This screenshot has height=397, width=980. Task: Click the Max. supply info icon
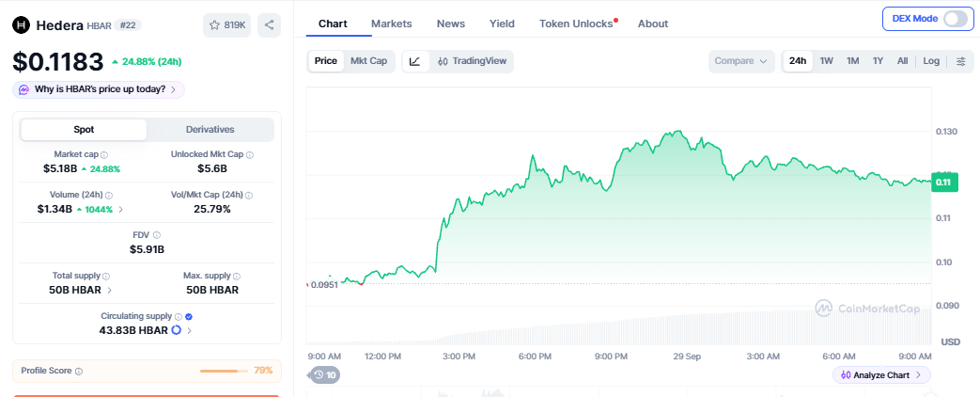(x=236, y=277)
